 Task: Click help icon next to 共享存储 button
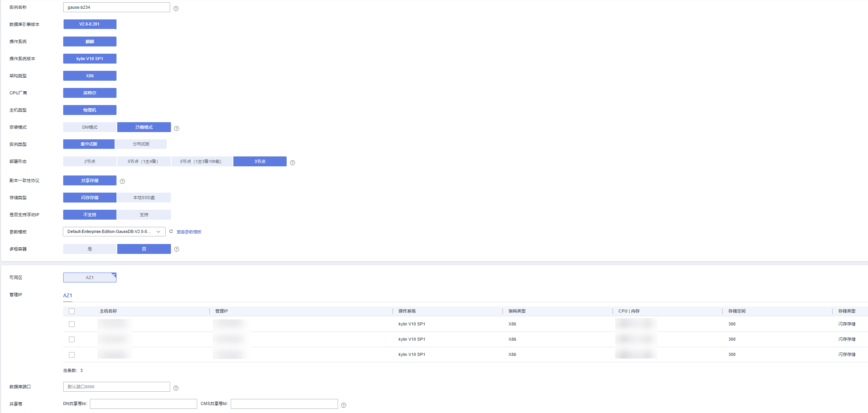click(x=122, y=181)
